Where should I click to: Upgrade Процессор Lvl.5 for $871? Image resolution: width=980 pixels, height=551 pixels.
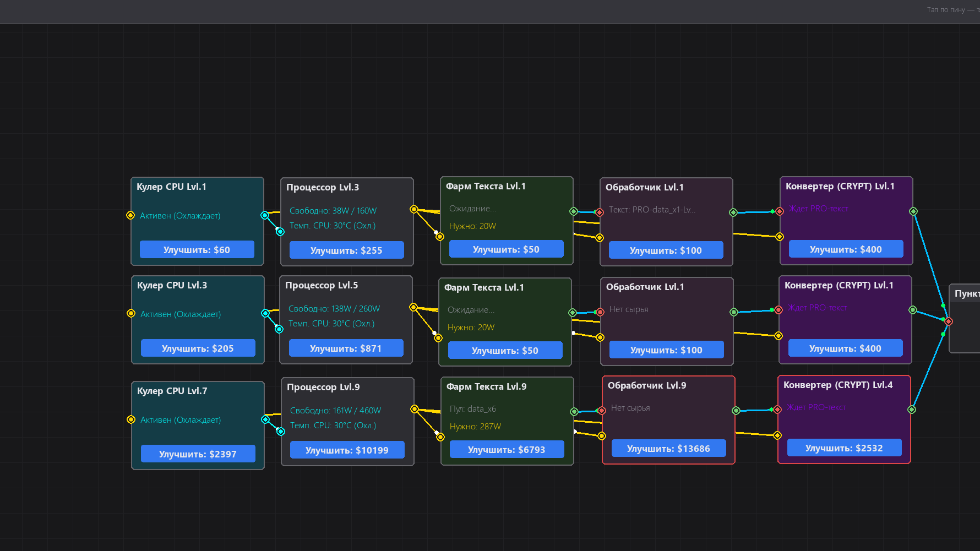pyautogui.click(x=346, y=348)
